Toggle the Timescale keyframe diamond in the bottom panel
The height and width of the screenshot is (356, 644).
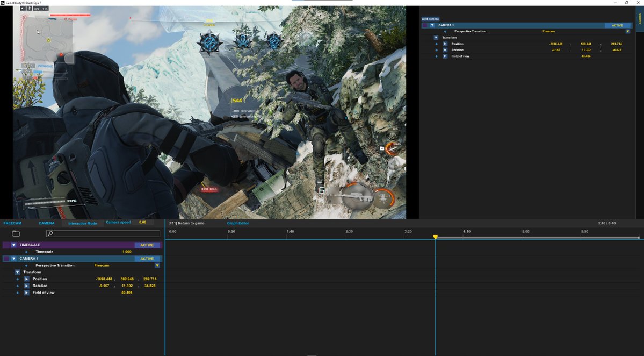pyautogui.click(x=26, y=252)
